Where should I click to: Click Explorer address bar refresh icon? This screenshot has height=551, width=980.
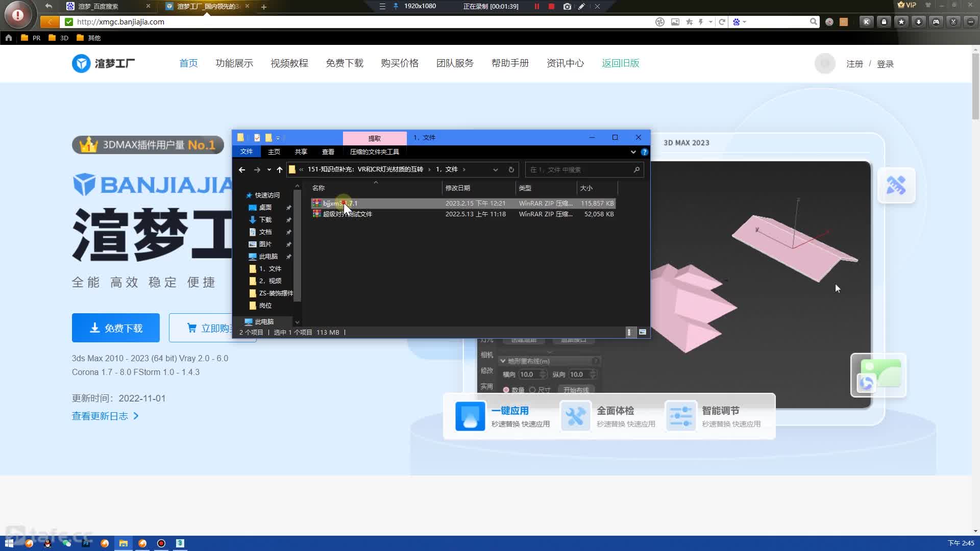(511, 170)
